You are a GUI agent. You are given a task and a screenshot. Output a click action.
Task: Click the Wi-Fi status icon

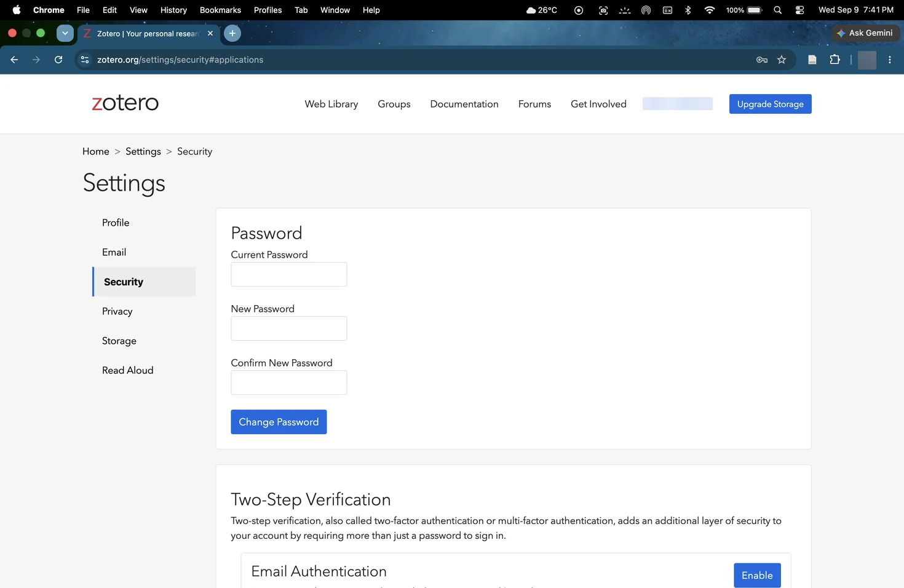coord(709,10)
